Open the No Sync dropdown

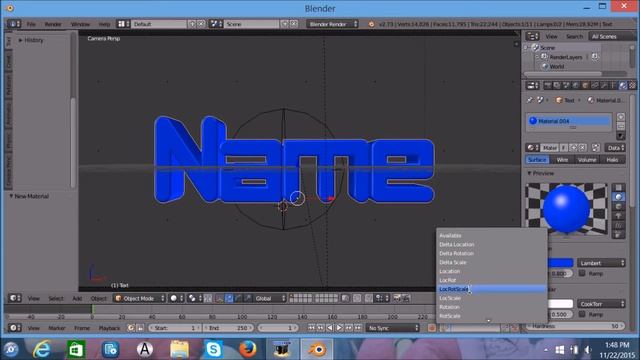(392, 328)
